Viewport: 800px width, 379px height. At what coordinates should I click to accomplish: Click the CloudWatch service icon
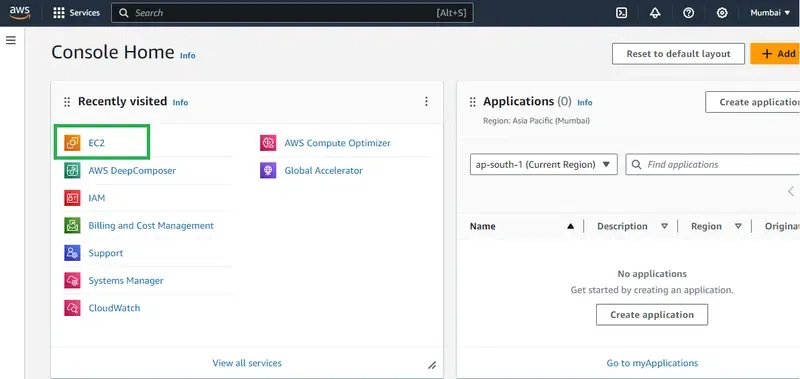(x=72, y=308)
